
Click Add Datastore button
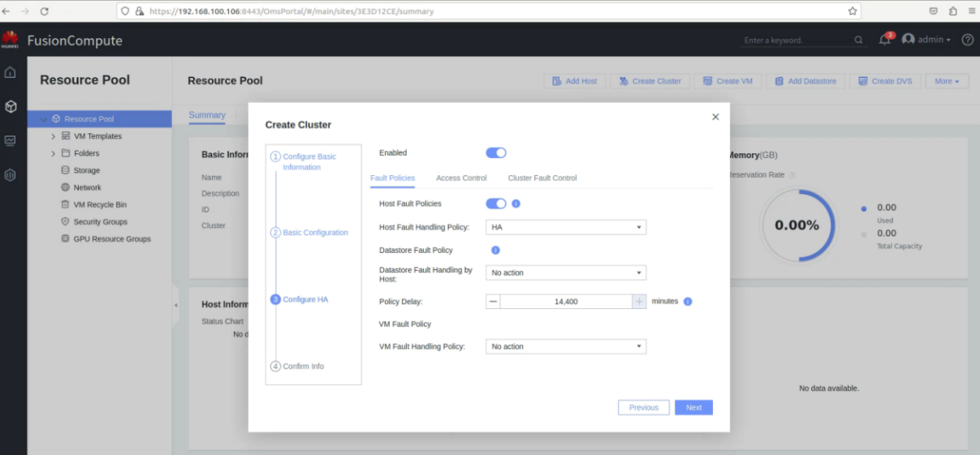tap(805, 81)
